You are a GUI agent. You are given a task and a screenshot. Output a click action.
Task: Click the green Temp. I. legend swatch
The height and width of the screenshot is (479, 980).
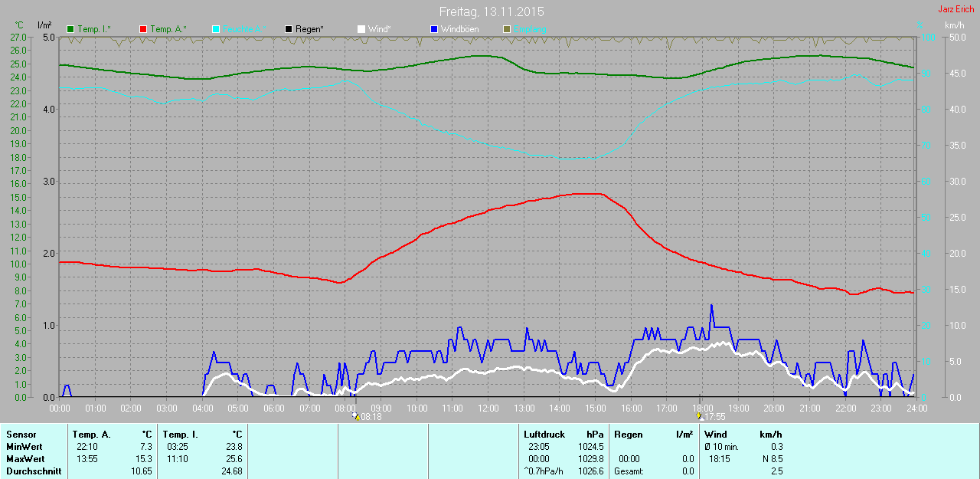(70, 29)
